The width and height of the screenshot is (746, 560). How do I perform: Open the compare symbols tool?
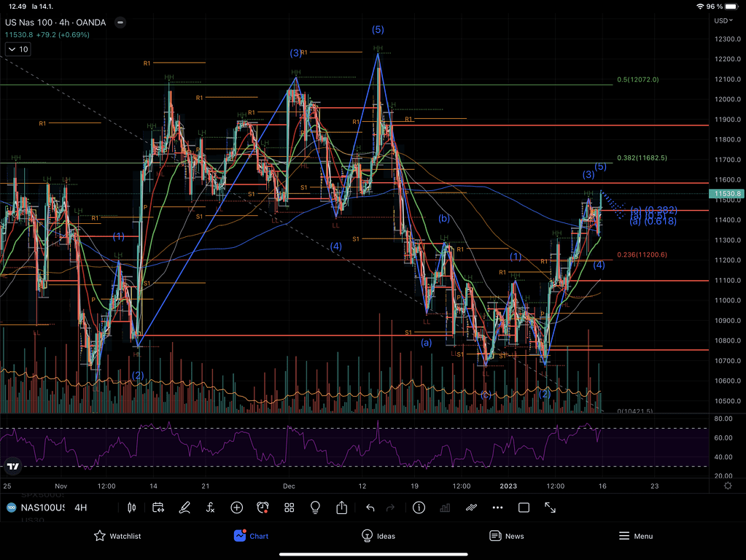[x=236, y=507]
